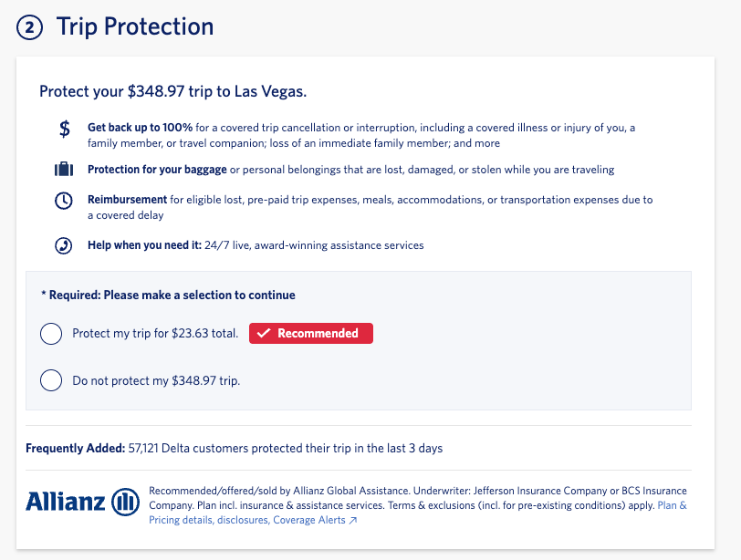
Task: Click the red Recommended badge
Action: [310, 333]
